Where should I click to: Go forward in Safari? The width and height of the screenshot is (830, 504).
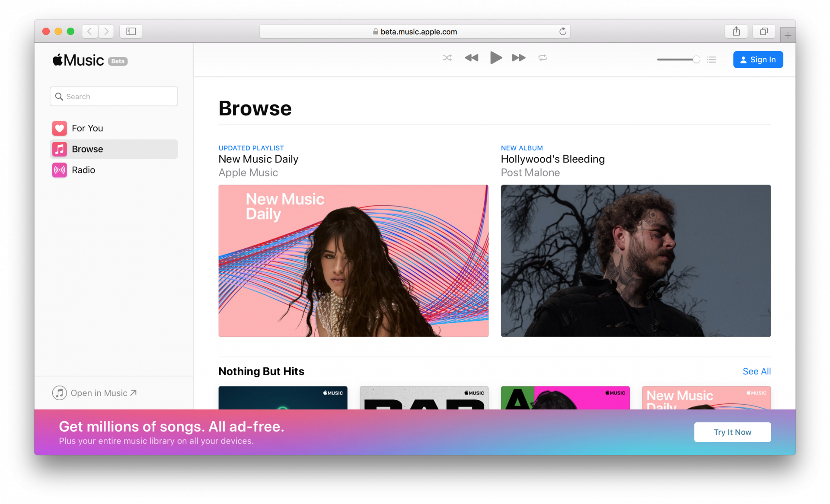tap(106, 31)
